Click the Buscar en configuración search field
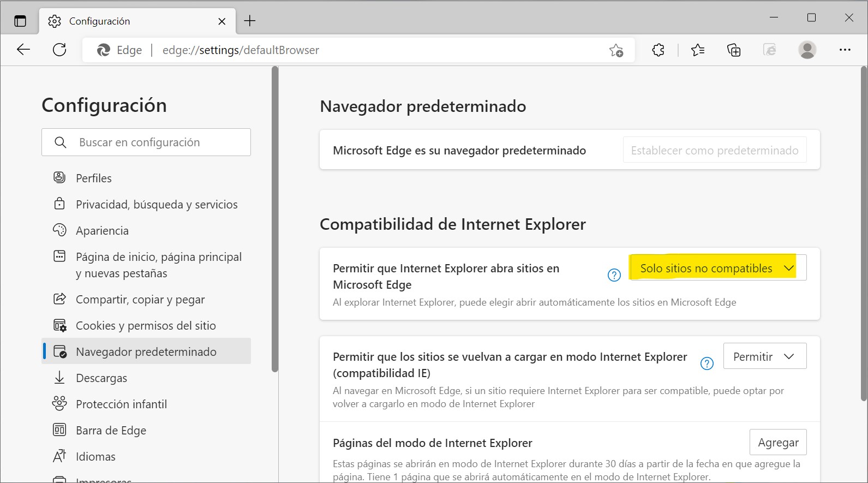 [146, 142]
